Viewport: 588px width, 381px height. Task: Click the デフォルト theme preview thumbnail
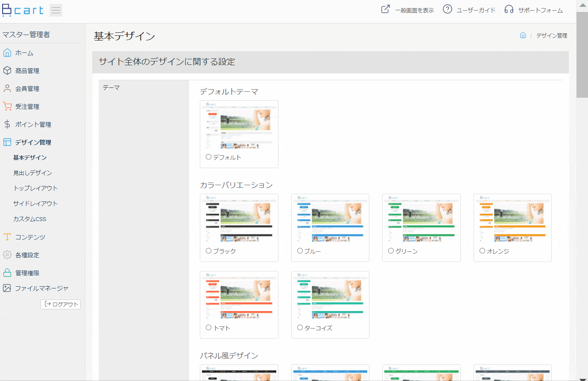tap(239, 126)
